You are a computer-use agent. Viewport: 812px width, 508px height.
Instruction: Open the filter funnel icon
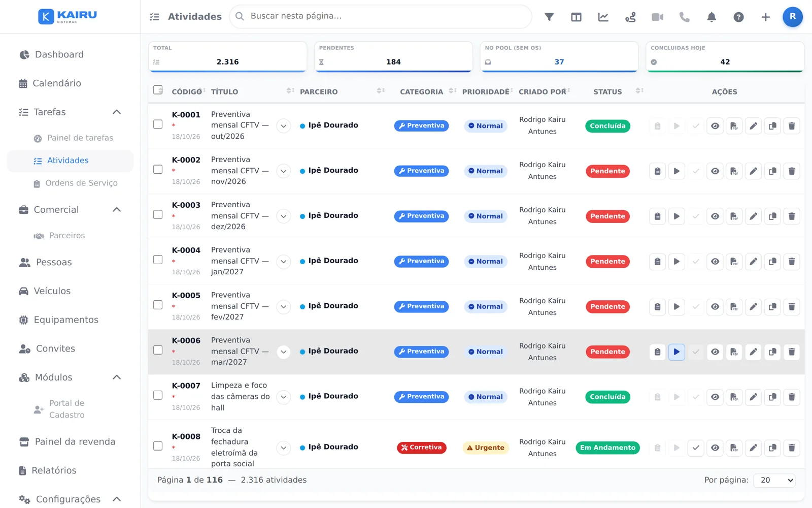click(x=549, y=17)
